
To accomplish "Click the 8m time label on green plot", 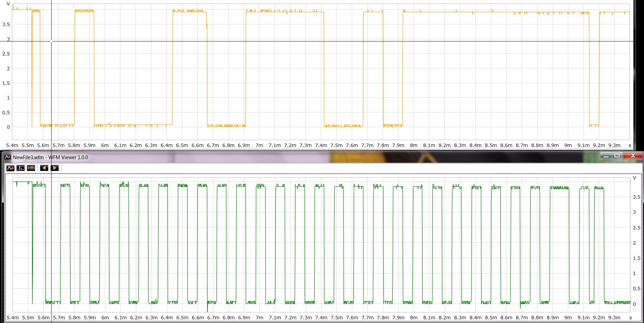I will pyautogui.click(x=414, y=318).
